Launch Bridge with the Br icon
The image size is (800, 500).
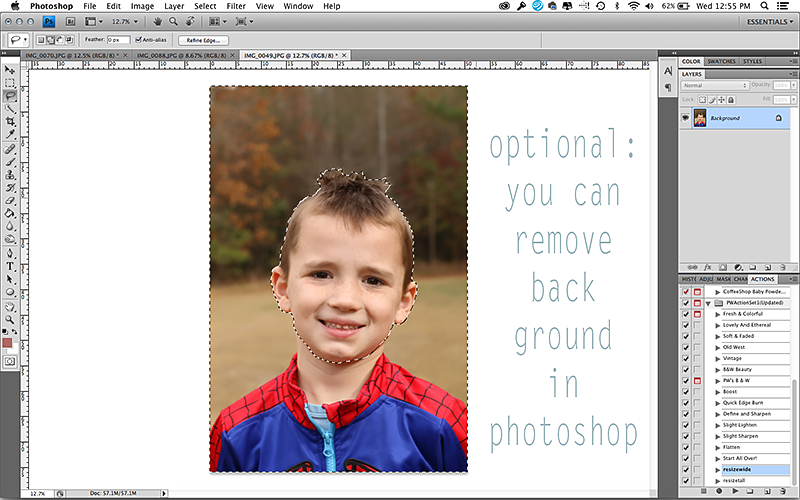[x=70, y=21]
